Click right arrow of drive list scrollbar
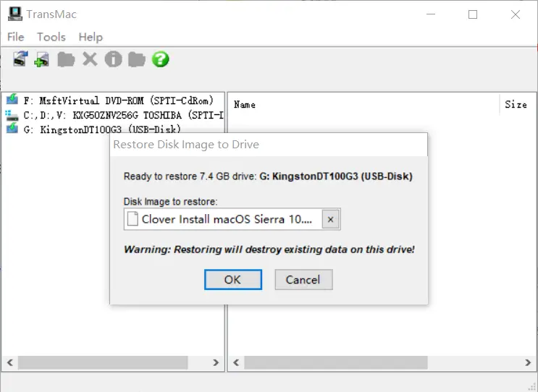 [216, 362]
